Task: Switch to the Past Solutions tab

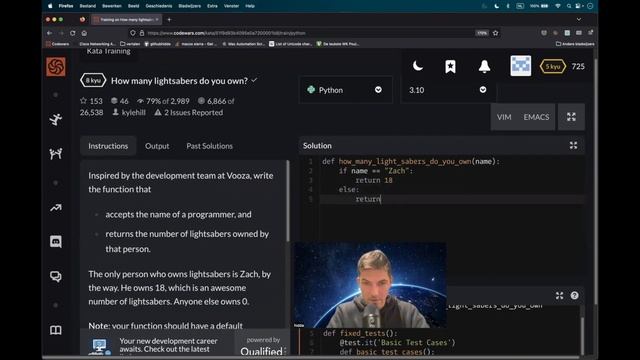Action: coord(209,146)
